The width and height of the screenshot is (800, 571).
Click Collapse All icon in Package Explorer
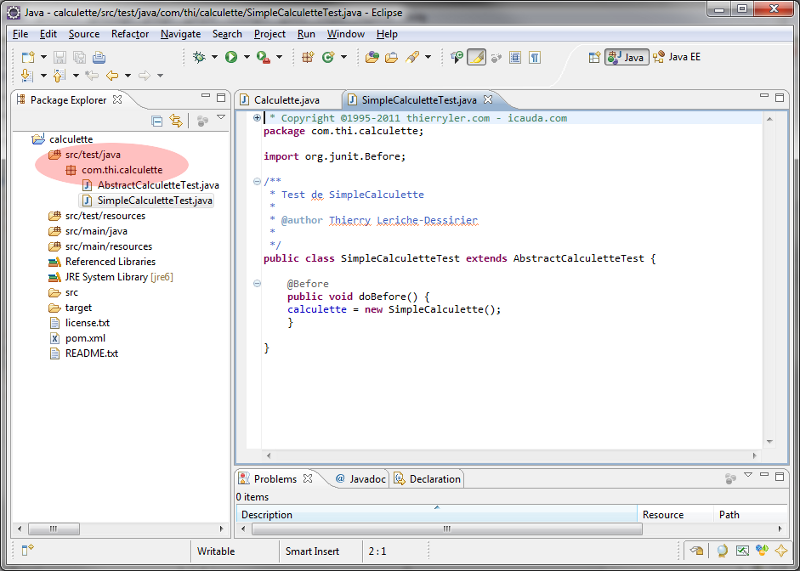157,121
